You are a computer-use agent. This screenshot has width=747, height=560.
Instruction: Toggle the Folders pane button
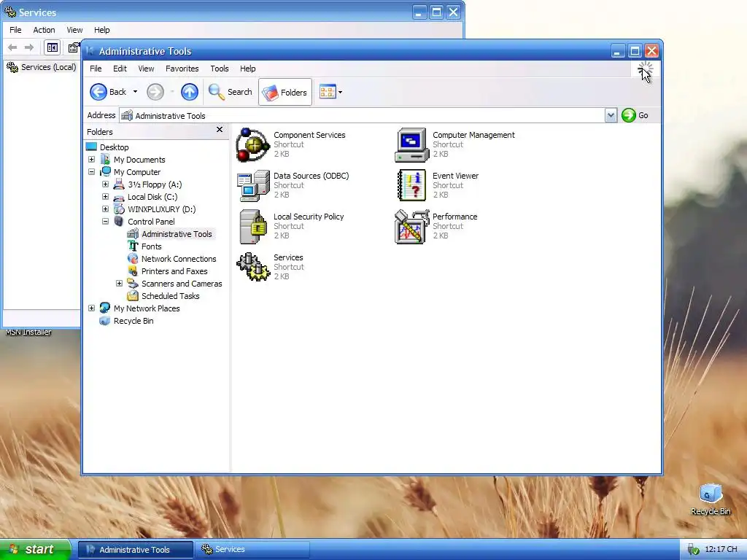285,92
